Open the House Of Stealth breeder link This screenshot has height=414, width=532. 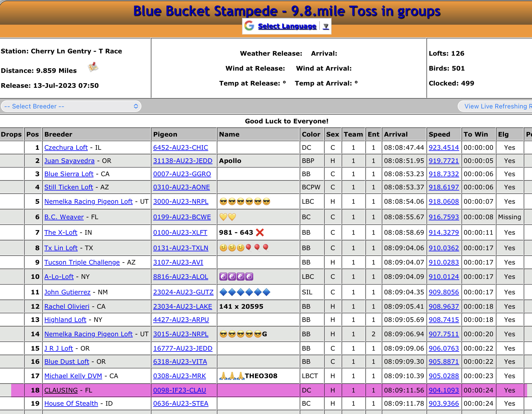pyautogui.click(x=71, y=403)
